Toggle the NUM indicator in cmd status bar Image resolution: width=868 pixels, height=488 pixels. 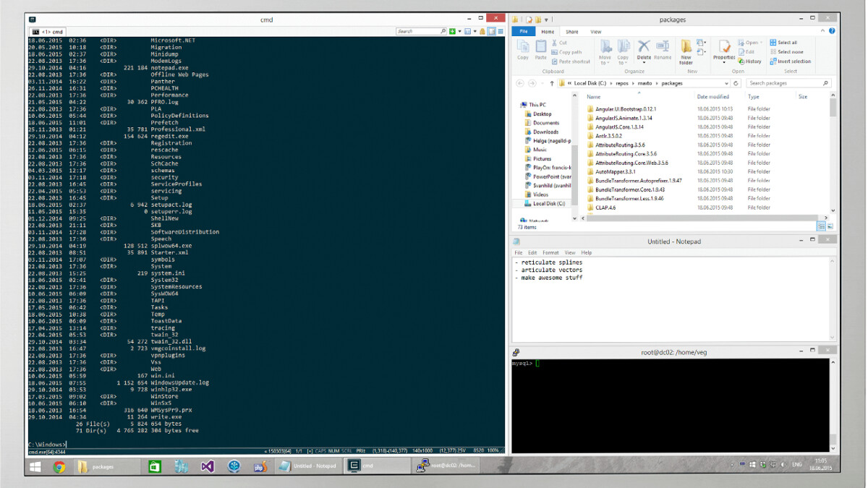[x=334, y=450]
